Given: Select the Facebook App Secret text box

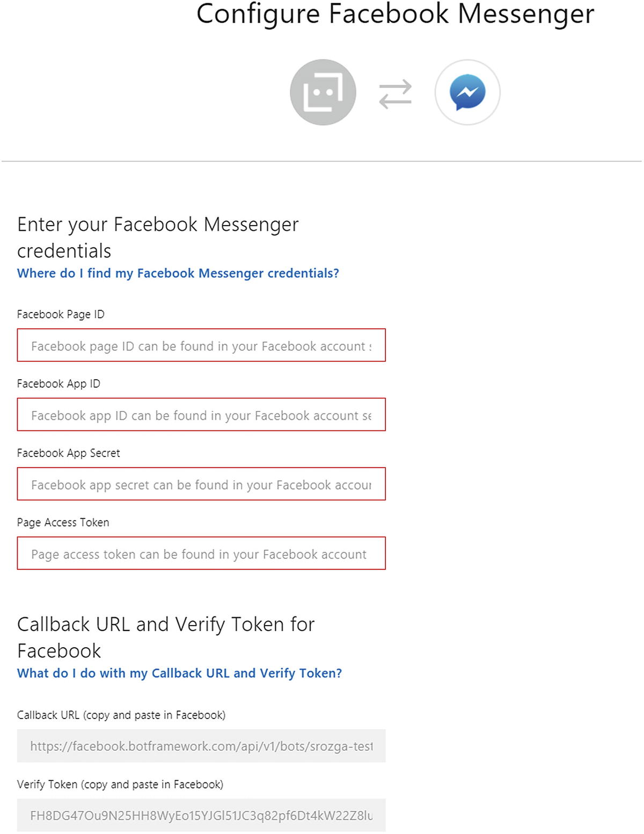Looking at the screenshot, I should pyautogui.click(x=201, y=484).
